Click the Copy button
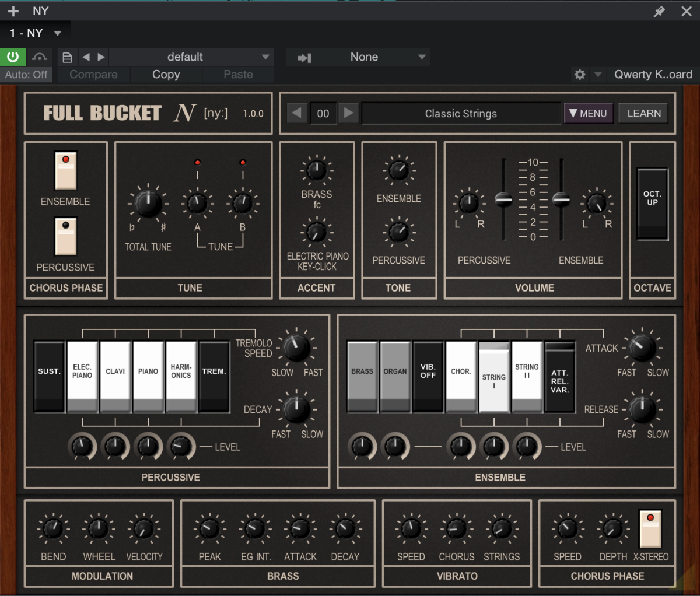The width and height of the screenshot is (700, 596). pyautogui.click(x=166, y=75)
